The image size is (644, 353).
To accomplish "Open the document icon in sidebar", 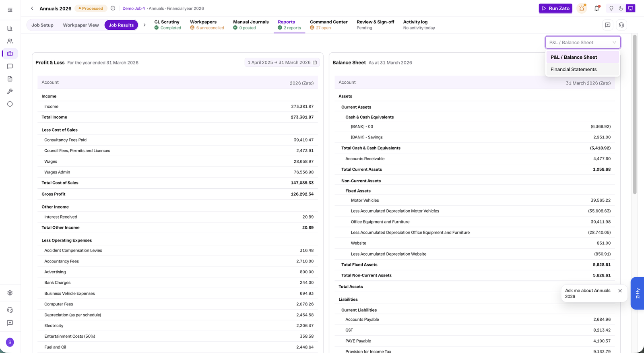I will pyautogui.click(x=10, y=79).
